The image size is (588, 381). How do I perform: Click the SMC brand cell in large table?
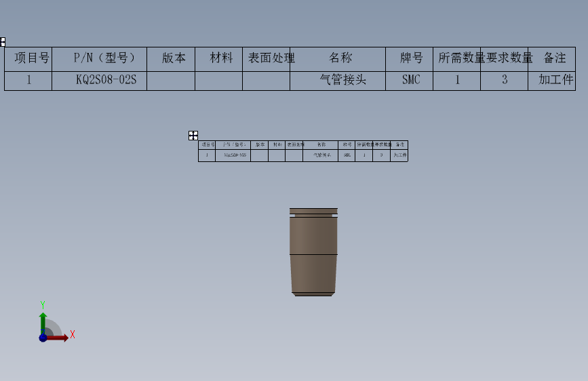(x=409, y=81)
